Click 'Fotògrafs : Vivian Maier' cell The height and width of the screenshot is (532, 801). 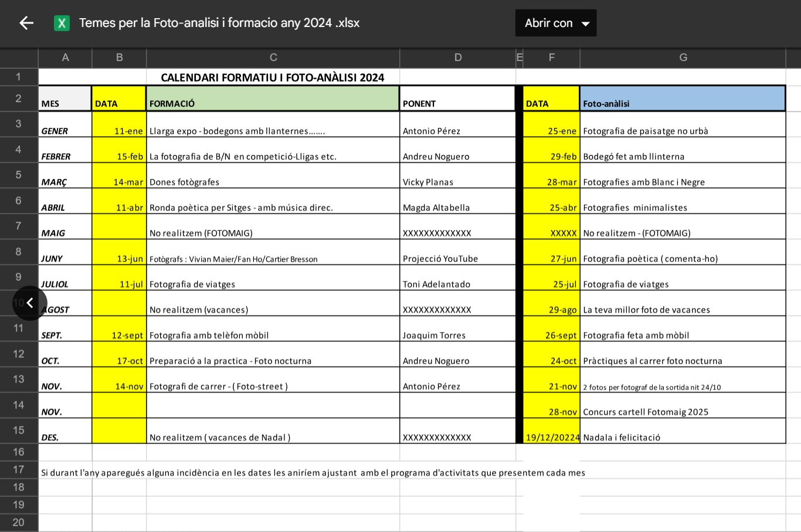click(273, 252)
